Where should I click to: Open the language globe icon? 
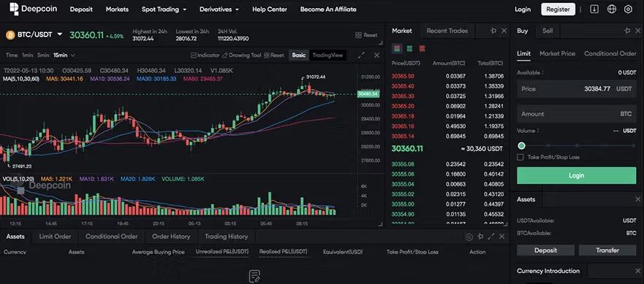(612, 9)
